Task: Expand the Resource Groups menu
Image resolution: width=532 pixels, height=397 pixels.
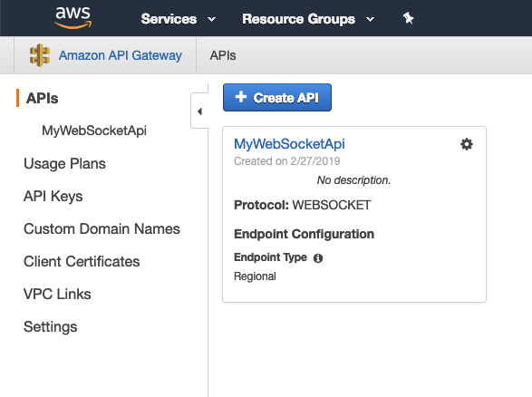Action: 308,19
